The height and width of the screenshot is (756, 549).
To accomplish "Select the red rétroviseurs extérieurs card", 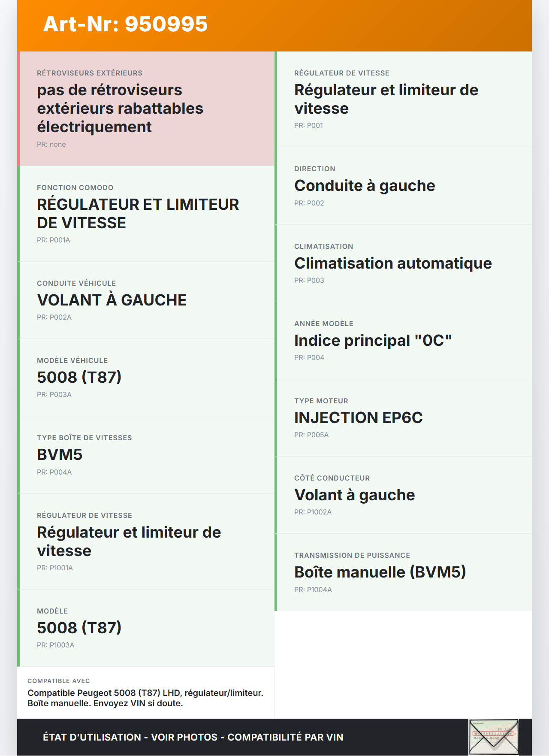I will click(x=146, y=109).
